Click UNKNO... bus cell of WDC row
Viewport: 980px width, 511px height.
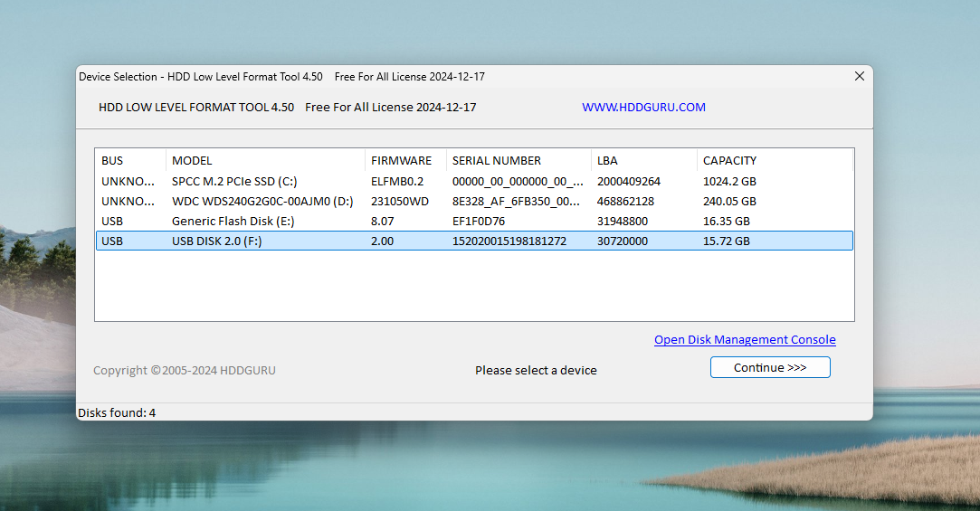tap(128, 201)
